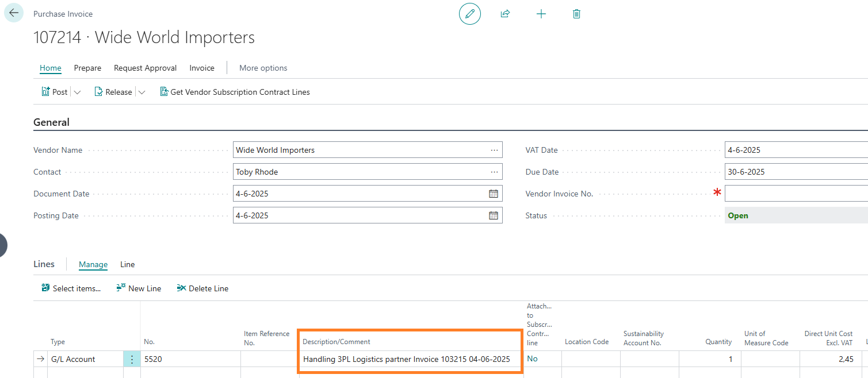The width and height of the screenshot is (868, 378).
Task: Expand the Post dropdown arrow
Action: (78, 92)
